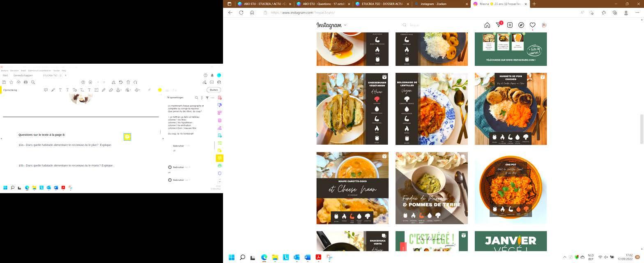Open Acrobat Bestand menu

coord(4,71)
